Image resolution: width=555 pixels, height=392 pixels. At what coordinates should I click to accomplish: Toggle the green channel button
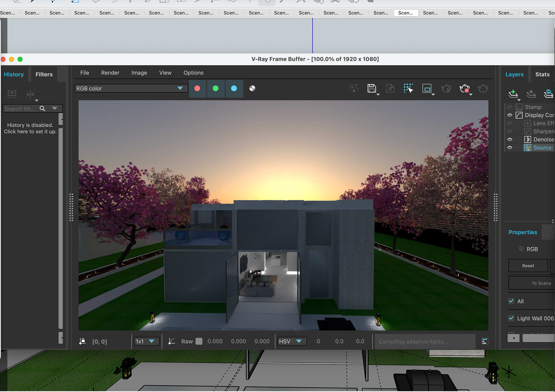click(x=216, y=88)
